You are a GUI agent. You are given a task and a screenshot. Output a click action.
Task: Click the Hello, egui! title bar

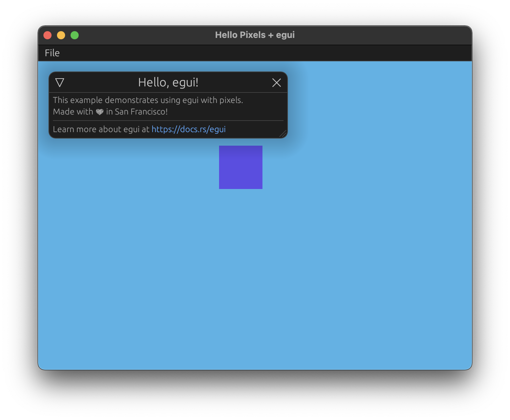(x=168, y=82)
